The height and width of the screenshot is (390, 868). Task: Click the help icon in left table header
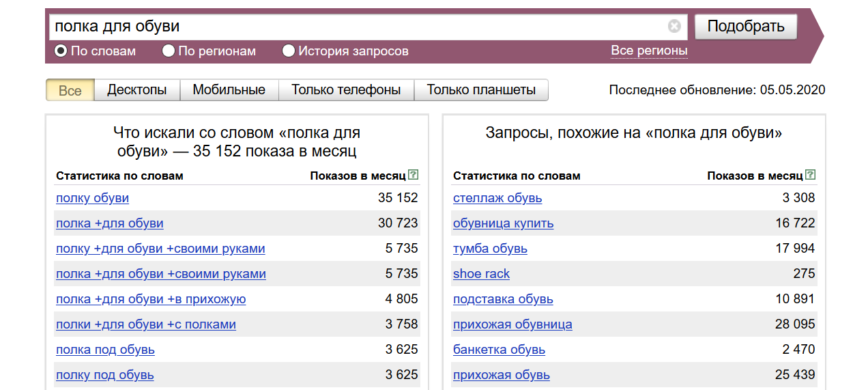[413, 176]
